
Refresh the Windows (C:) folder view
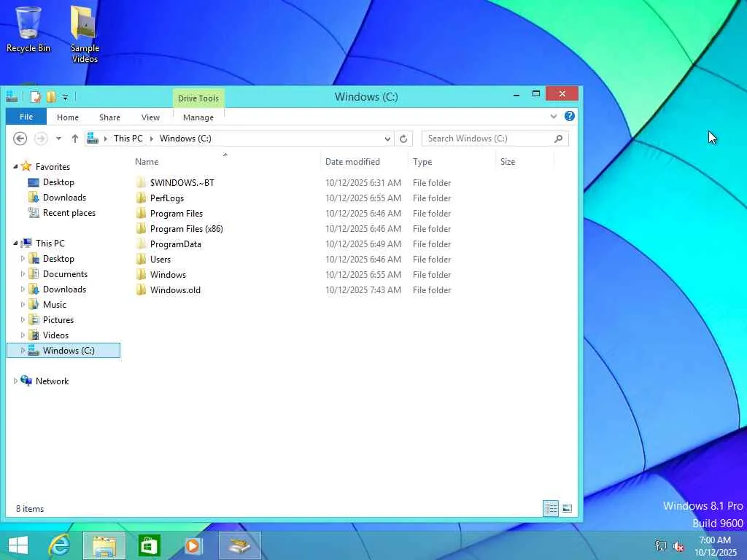[x=403, y=139]
